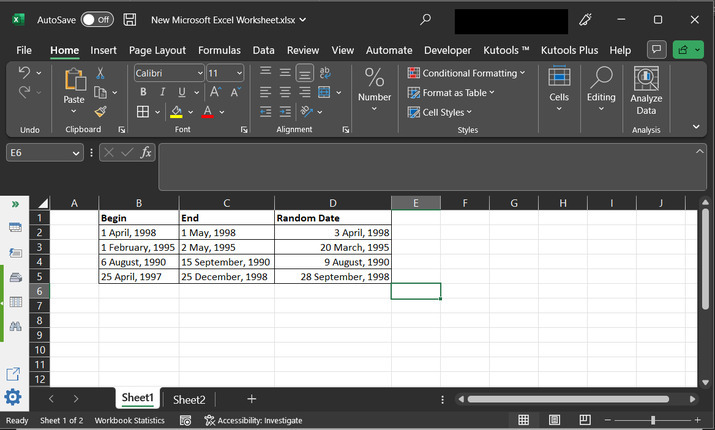Click Workbook Statistics in status bar

click(129, 421)
